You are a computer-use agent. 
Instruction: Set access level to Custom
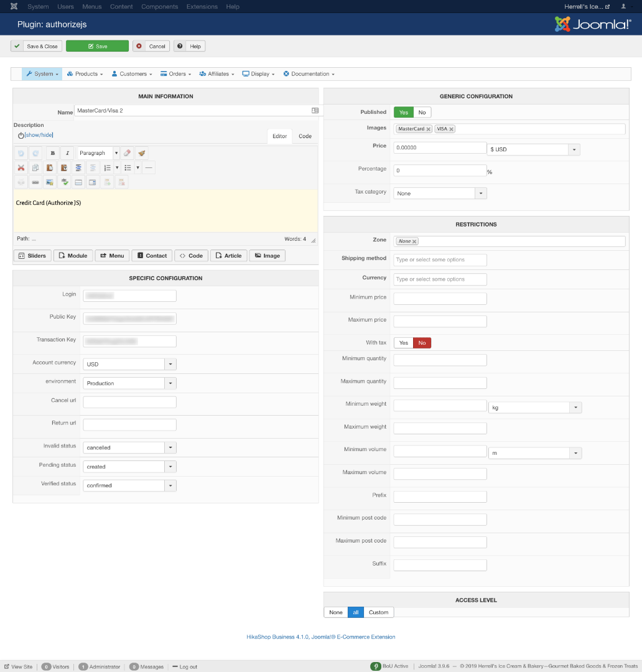pyautogui.click(x=379, y=612)
